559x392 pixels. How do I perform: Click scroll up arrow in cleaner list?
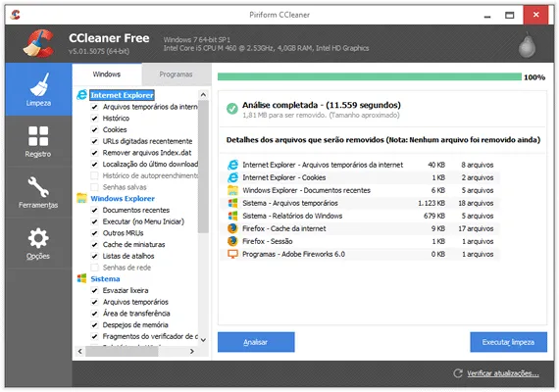pos(203,95)
